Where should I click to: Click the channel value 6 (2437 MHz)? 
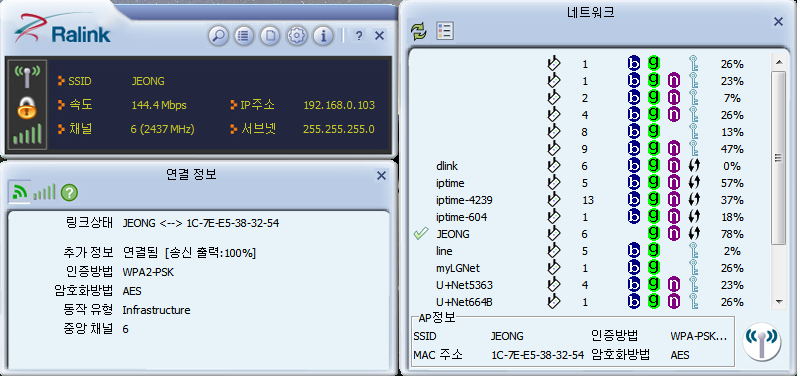163,130
